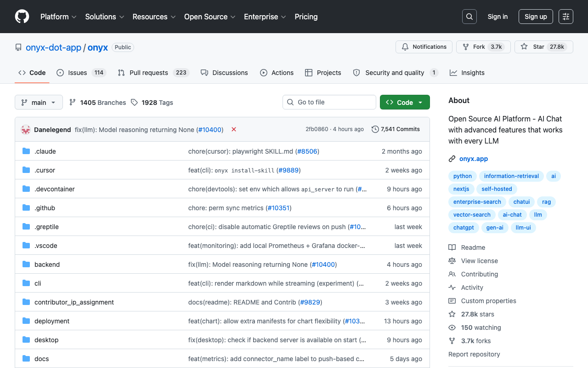
Task: Click the Contributing people icon
Action: [x=452, y=274]
